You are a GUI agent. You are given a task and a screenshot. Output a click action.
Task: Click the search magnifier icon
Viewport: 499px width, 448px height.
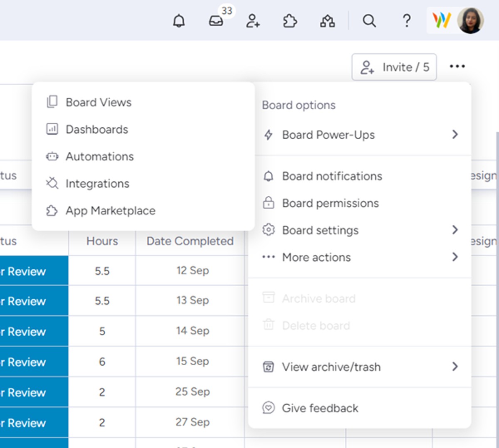coord(369,20)
